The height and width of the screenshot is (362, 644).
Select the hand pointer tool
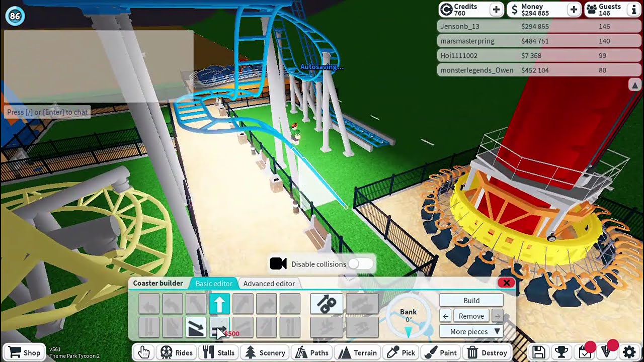tap(144, 352)
